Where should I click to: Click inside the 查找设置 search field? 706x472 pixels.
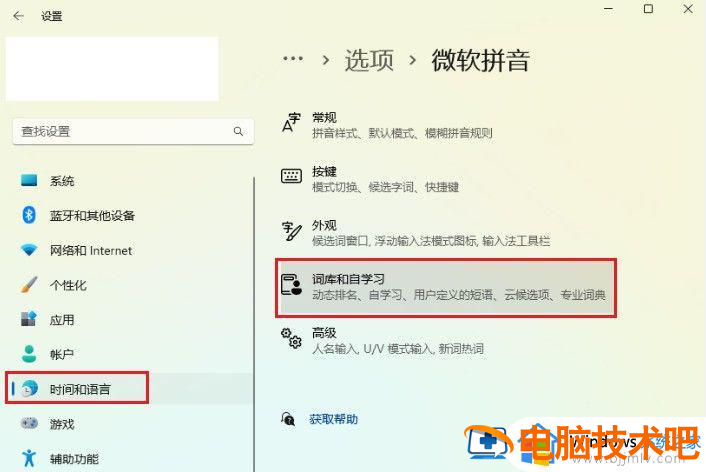point(133,131)
